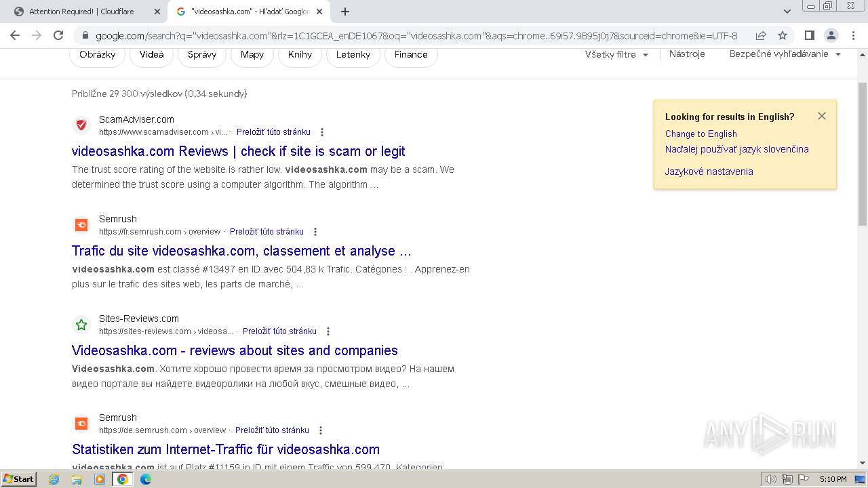Open Action Center flag icon
The height and width of the screenshot is (488, 868).
[802, 479]
